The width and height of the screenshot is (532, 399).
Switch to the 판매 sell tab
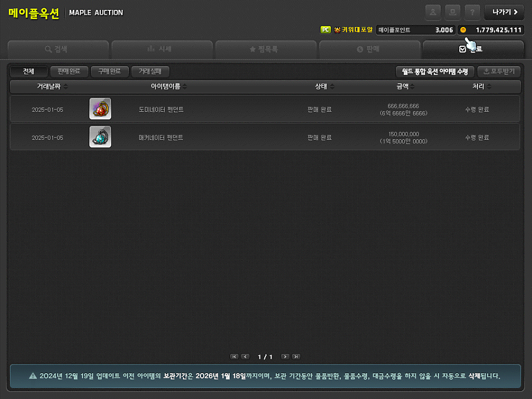click(x=370, y=50)
